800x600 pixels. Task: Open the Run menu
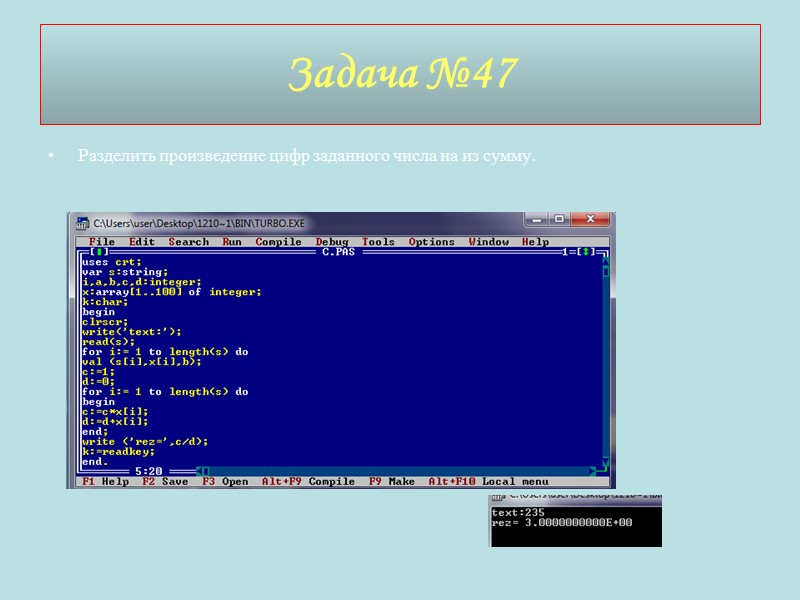tap(232, 242)
